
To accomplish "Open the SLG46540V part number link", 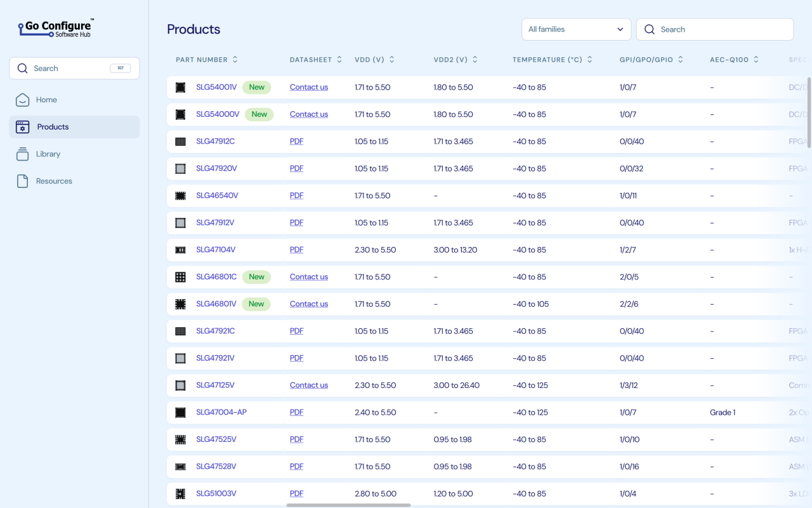I will (217, 196).
